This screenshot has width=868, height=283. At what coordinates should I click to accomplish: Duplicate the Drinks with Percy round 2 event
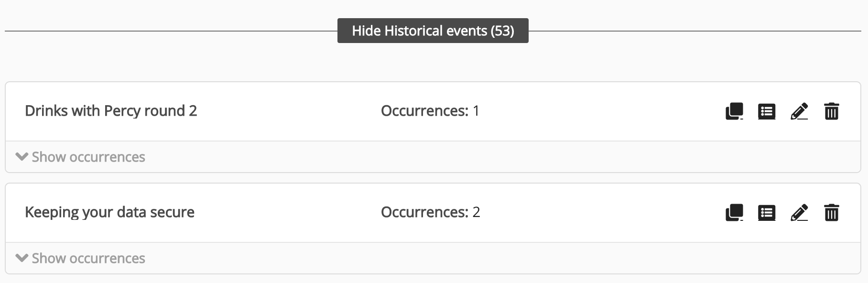[734, 111]
